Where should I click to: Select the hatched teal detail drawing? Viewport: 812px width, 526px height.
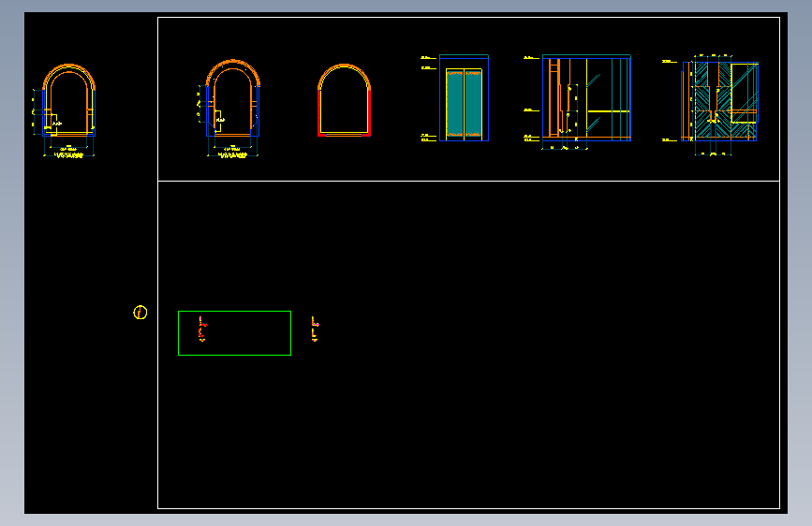(712, 105)
